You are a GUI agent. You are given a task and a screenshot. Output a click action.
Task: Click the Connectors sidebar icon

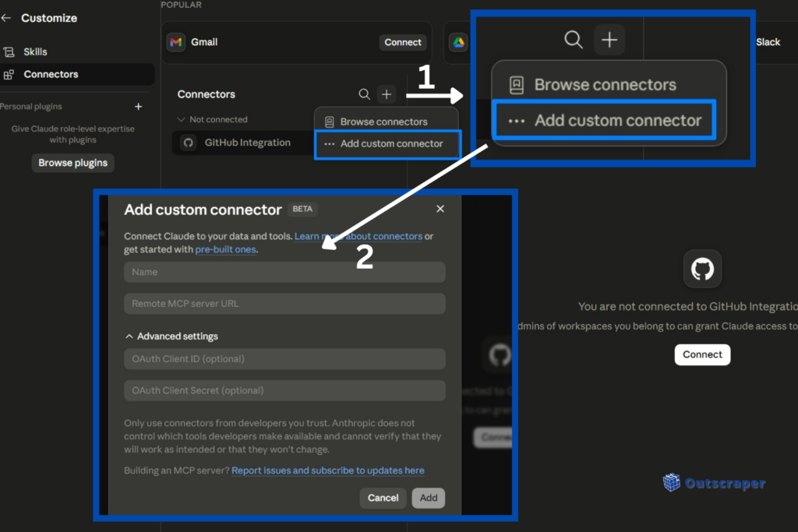9,74
